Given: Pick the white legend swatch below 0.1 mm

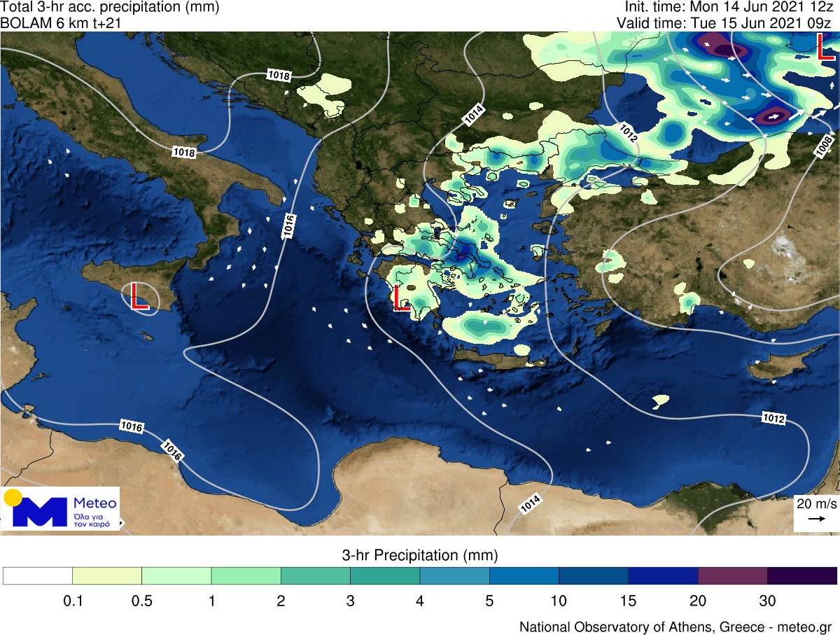Looking at the screenshot, I should point(38,575).
